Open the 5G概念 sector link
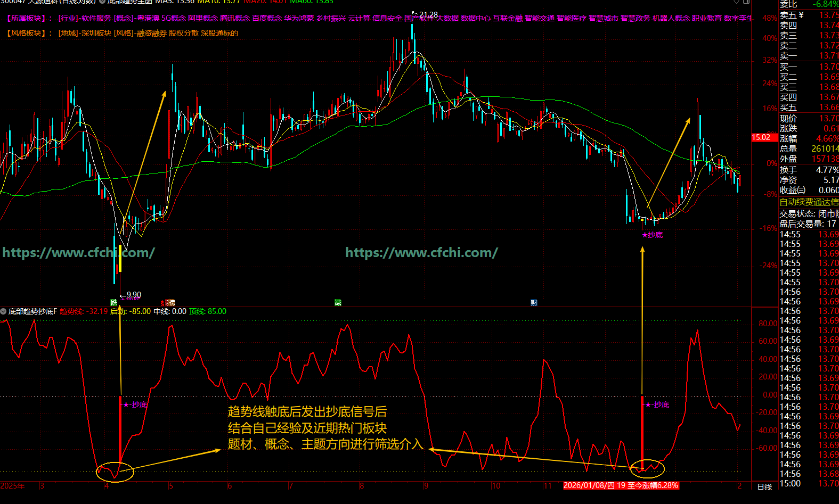 pyautogui.click(x=174, y=18)
